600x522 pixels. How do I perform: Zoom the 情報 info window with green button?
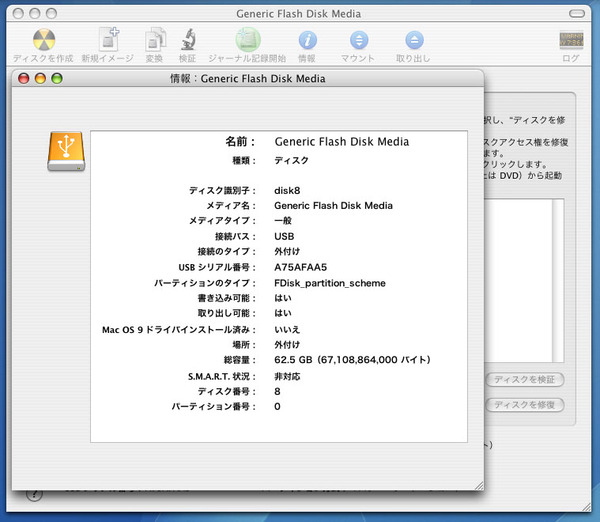[57, 78]
